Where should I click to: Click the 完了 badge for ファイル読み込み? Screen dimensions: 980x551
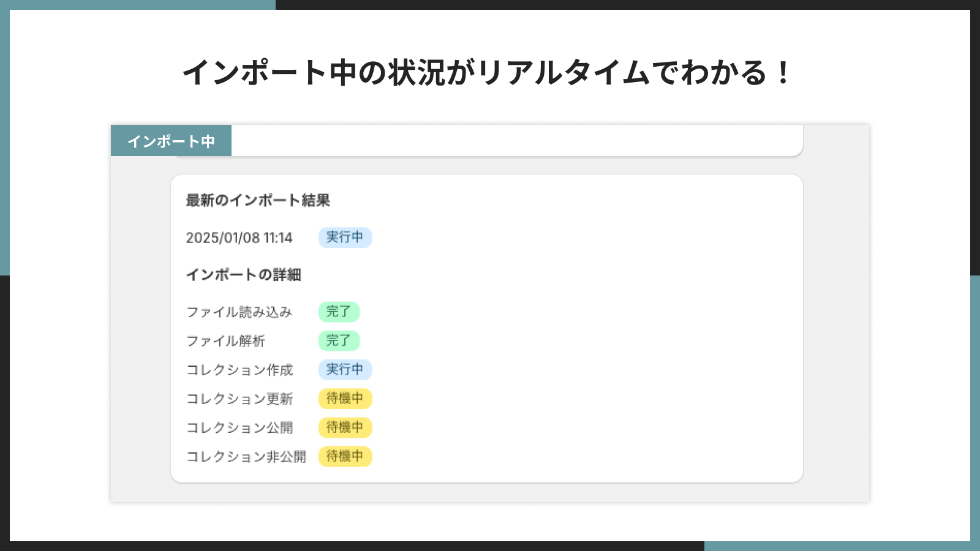pyautogui.click(x=340, y=312)
